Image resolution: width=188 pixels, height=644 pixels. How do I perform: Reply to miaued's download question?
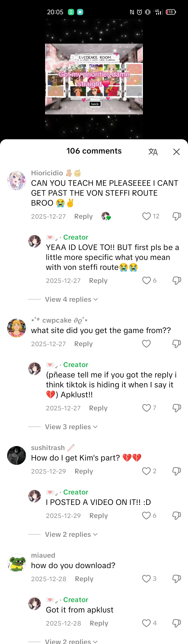84,579
